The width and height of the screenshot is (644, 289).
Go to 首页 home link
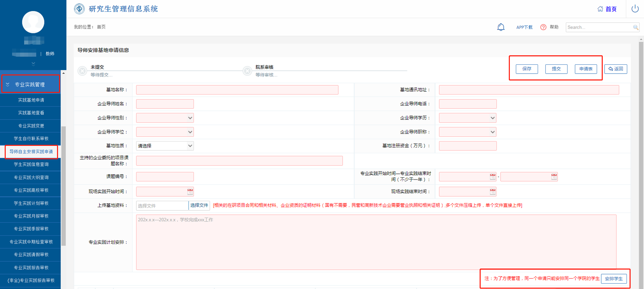click(607, 9)
